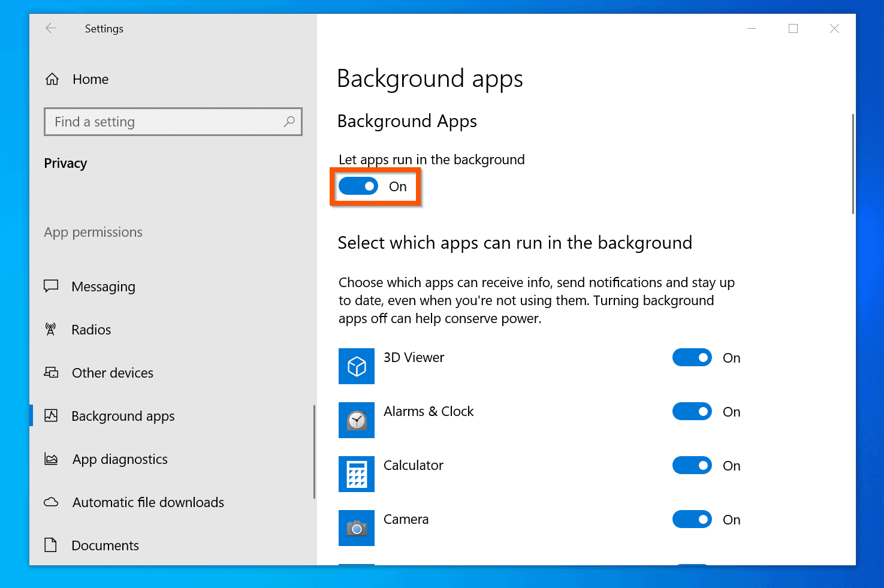Screen dimensions: 884x588
Task: Click the Alarms & Clock app icon
Action: point(356,420)
